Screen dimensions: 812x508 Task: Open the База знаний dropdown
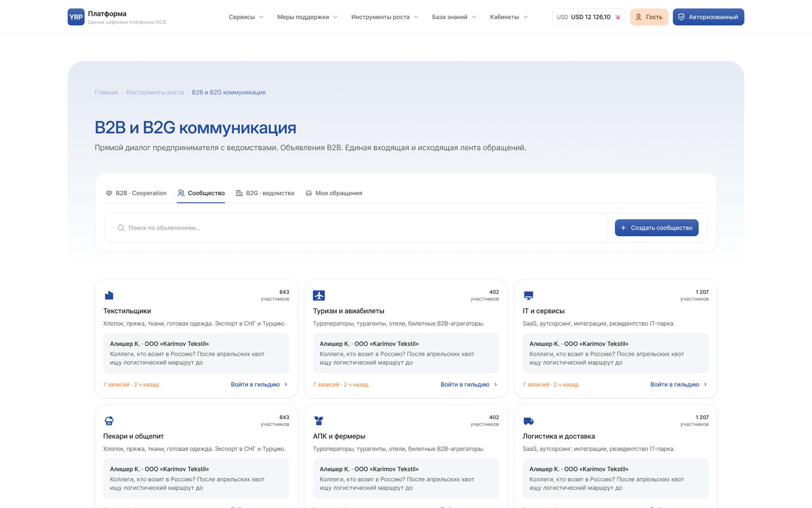[x=454, y=17]
